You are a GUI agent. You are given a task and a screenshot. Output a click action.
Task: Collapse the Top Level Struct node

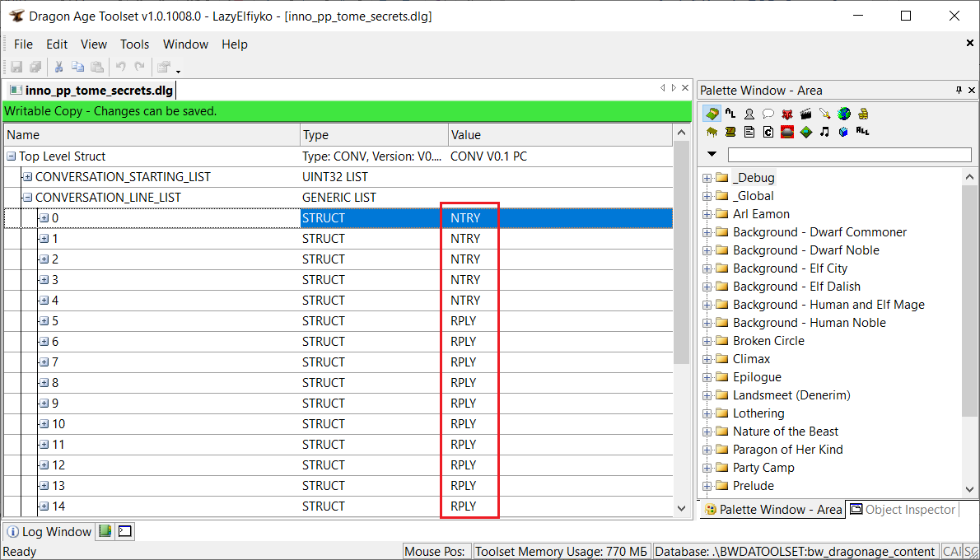(x=12, y=156)
